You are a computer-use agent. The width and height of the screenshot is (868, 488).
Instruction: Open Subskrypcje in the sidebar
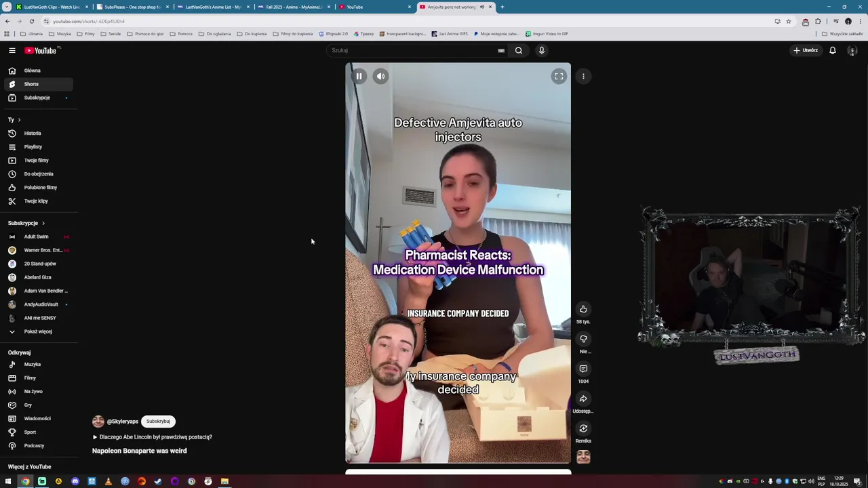pyautogui.click(x=38, y=98)
